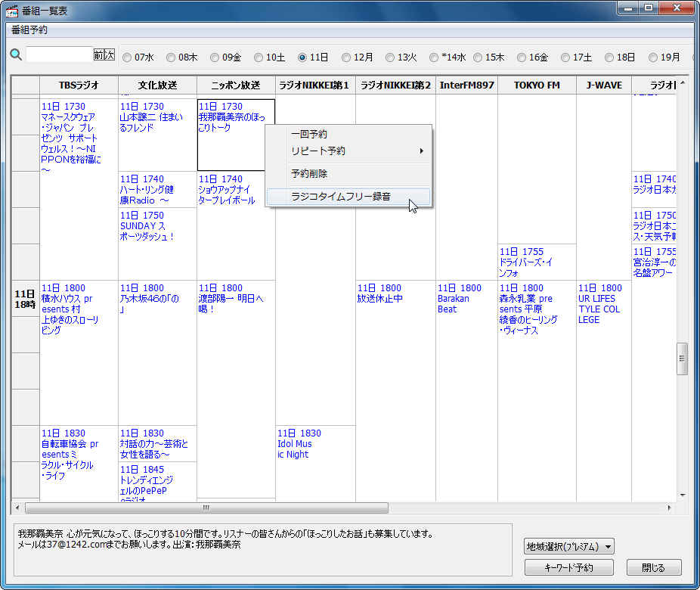Choose ラジコタイムフリー録音 from the context menu
Screen dimensions: 700x590
tap(349, 197)
